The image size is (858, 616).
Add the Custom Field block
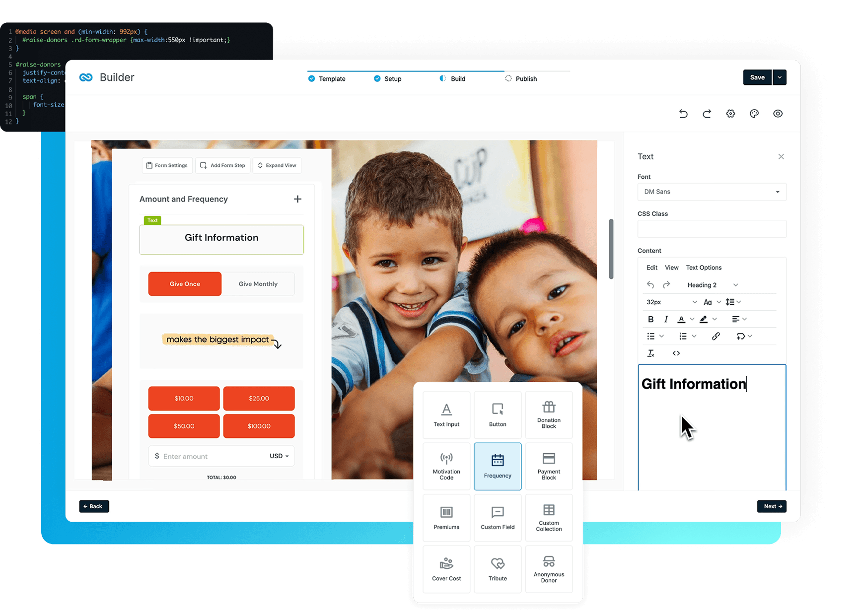pyautogui.click(x=498, y=518)
